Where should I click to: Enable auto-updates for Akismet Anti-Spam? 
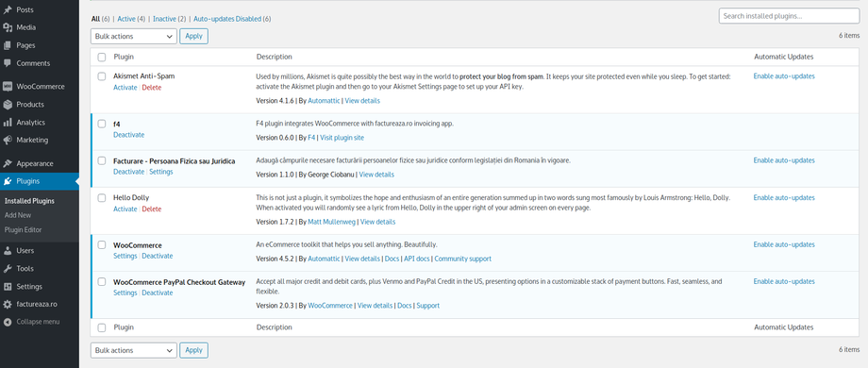click(784, 76)
